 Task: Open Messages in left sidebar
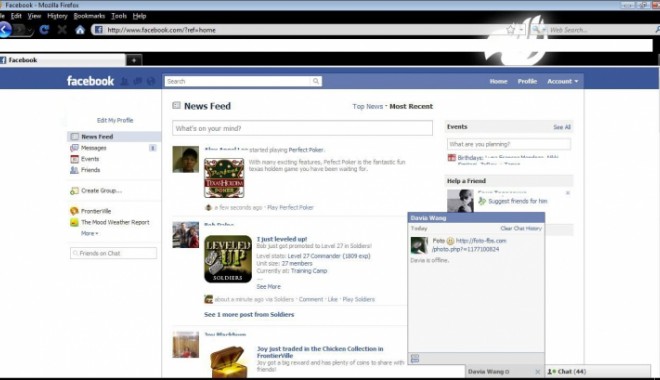pyautogui.click(x=93, y=148)
